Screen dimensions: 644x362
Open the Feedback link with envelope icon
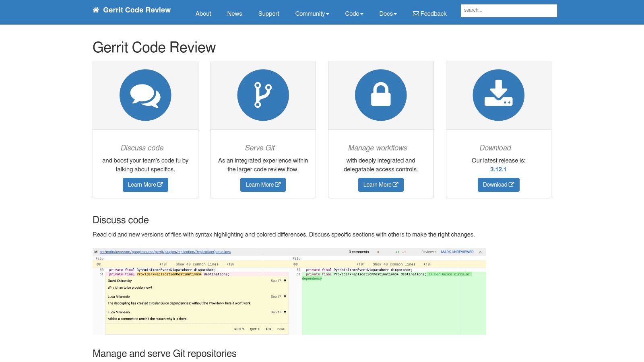429,14
